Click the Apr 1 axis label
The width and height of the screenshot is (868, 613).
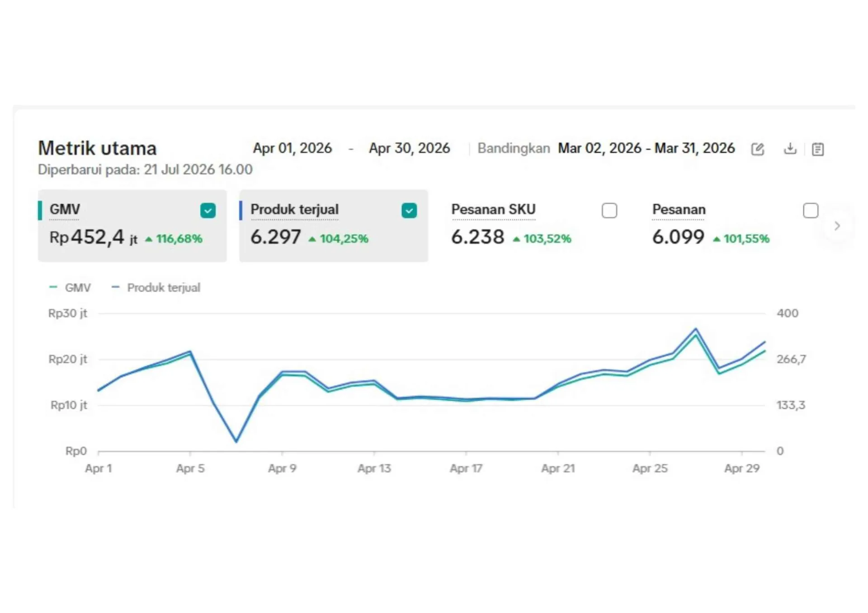click(99, 468)
